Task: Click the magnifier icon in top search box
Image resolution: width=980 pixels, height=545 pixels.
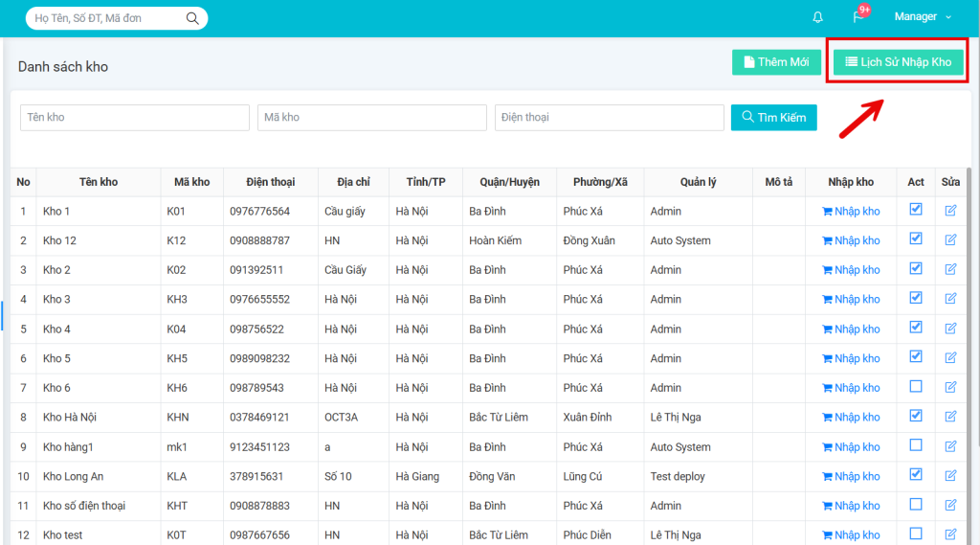Action: click(192, 18)
